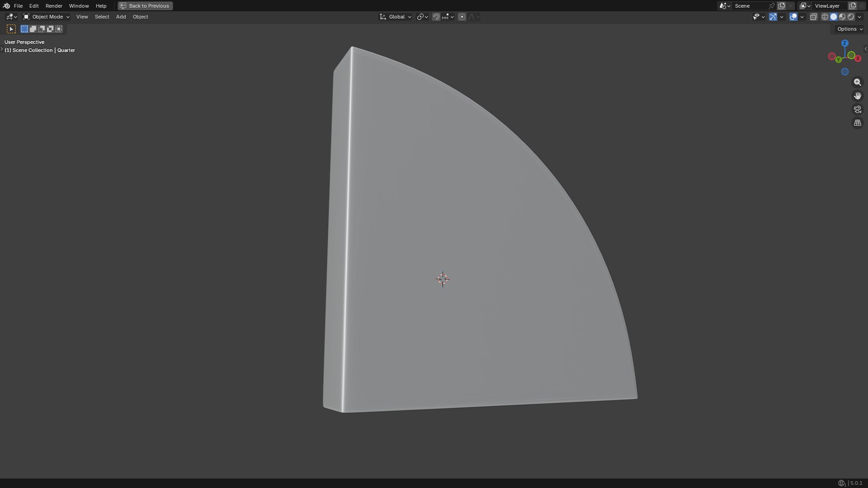868x488 pixels.
Task: Click the status bar globe icon
Action: pyautogui.click(x=841, y=483)
